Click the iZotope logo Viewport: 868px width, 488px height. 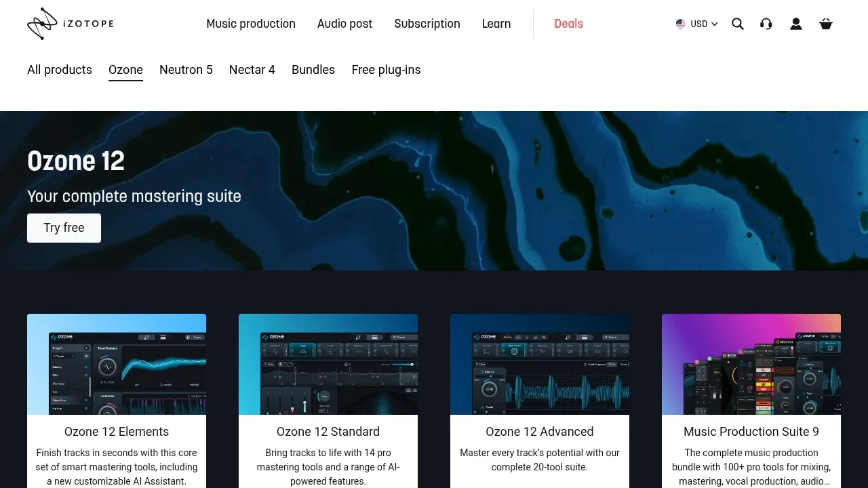pyautogui.click(x=71, y=24)
